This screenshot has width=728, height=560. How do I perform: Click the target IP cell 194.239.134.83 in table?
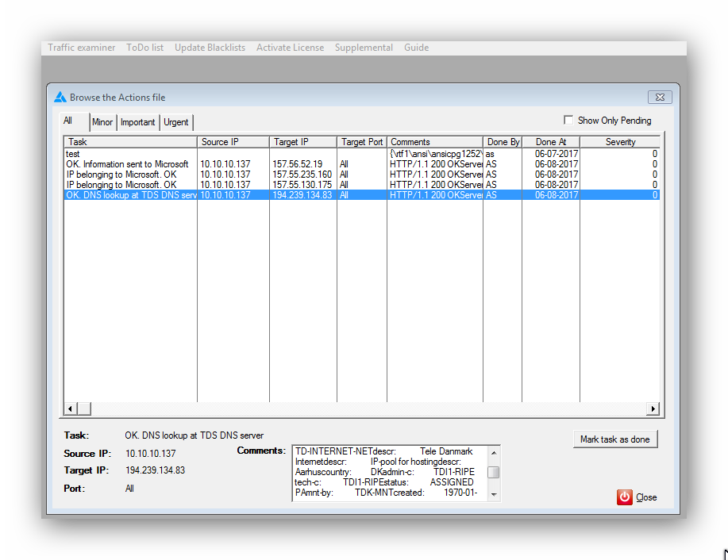tap(302, 195)
